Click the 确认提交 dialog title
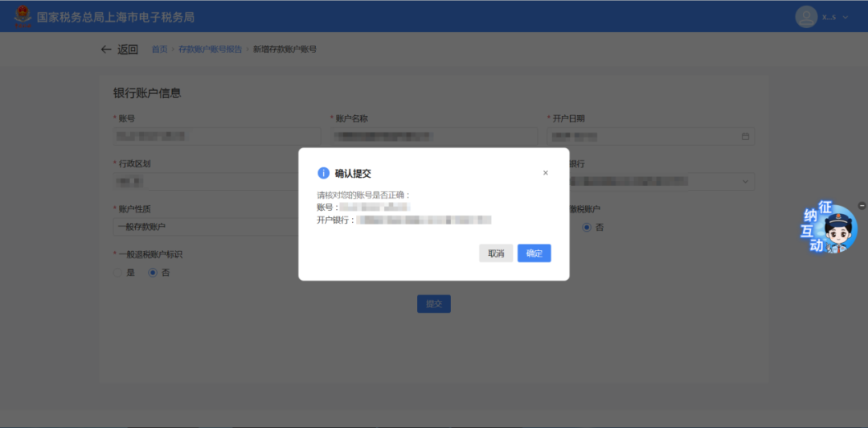This screenshot has width=868, height=428. point(353,174)
